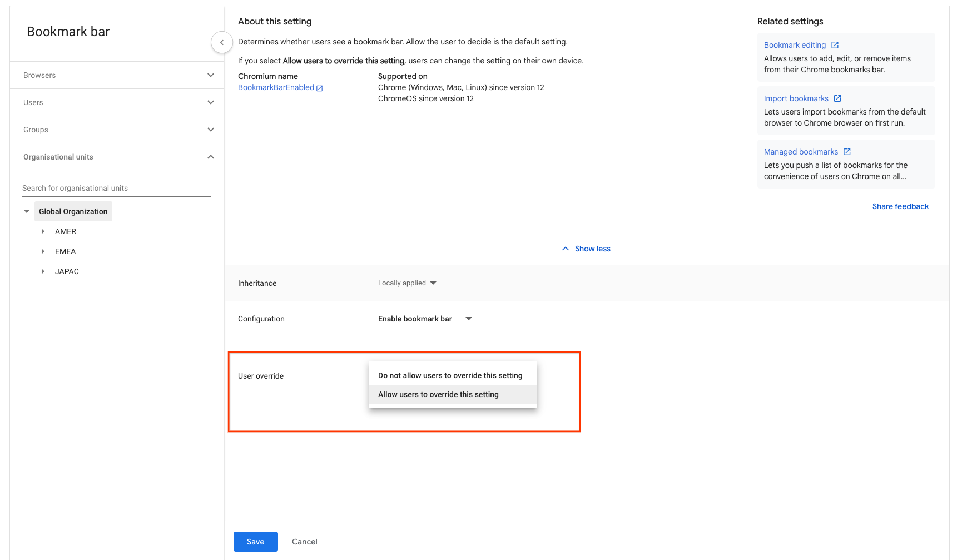Click the Search for organisational units field

click(x=116, y=188)
